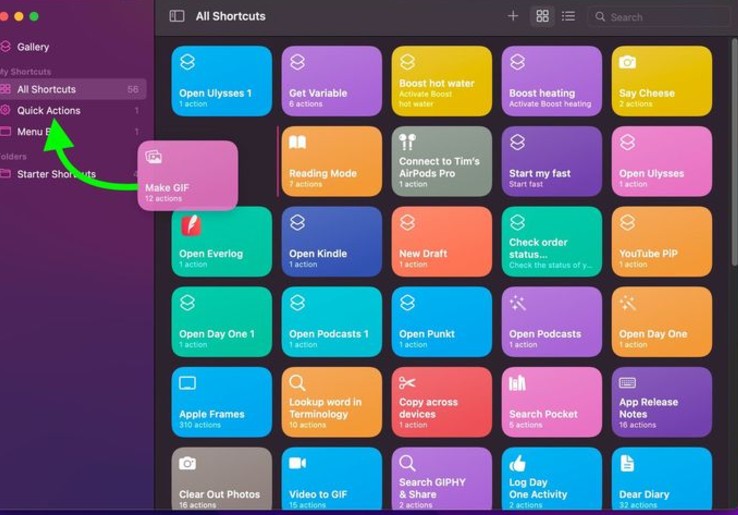Click the "12 actions" text on Make GIF
738x515 pixels.
163,199
